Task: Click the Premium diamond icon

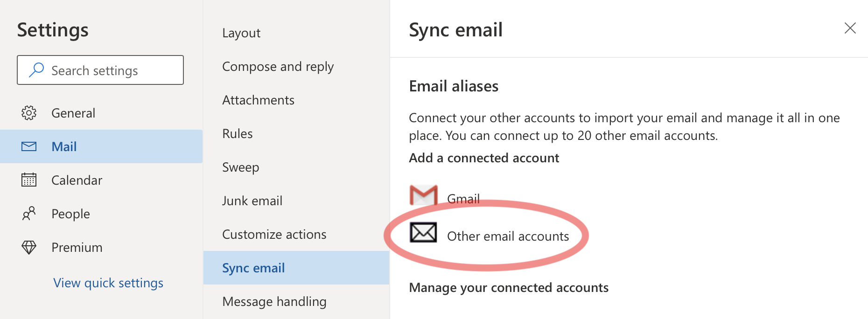Action: tap(29, 247)
